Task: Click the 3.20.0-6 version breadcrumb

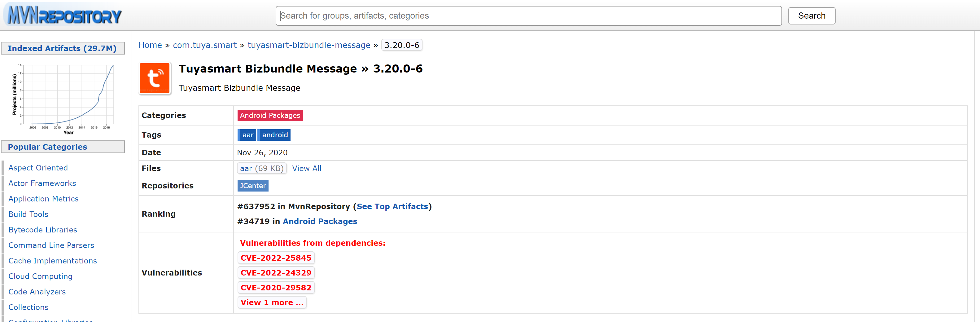Action: 402,45
